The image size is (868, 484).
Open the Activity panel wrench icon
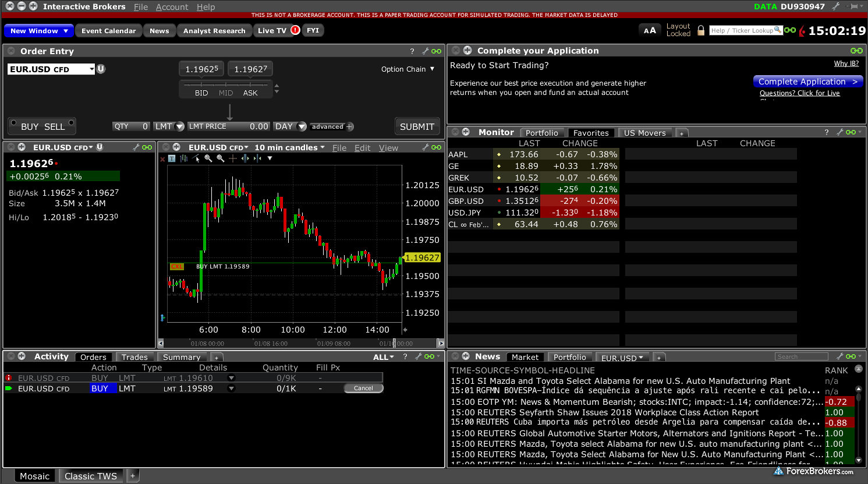coord(417,356)
